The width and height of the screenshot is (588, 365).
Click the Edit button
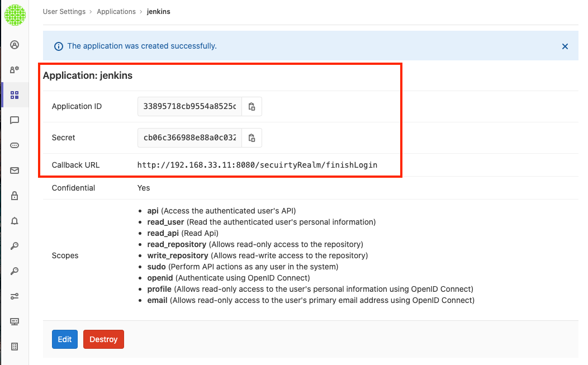pos(64,339)
